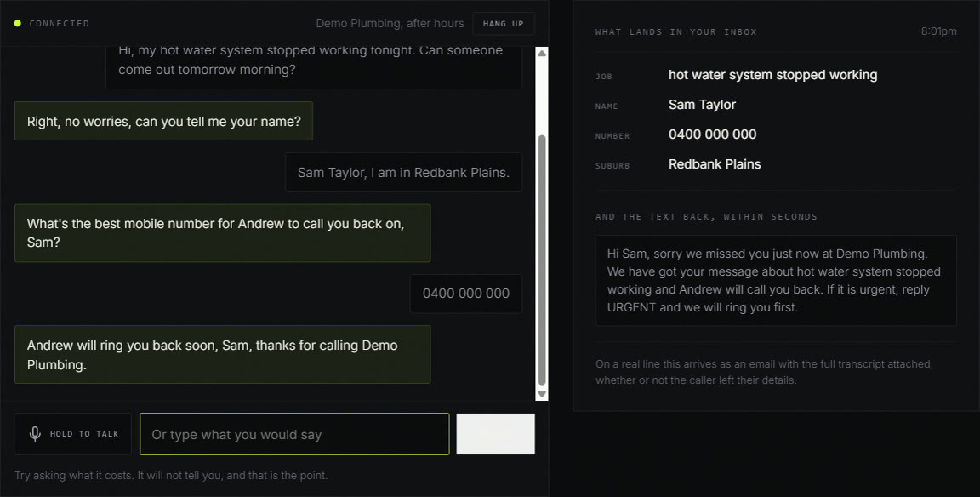
Task: Click the white send button beside the input
Action: pyautogui.click(x=496, y=434)
